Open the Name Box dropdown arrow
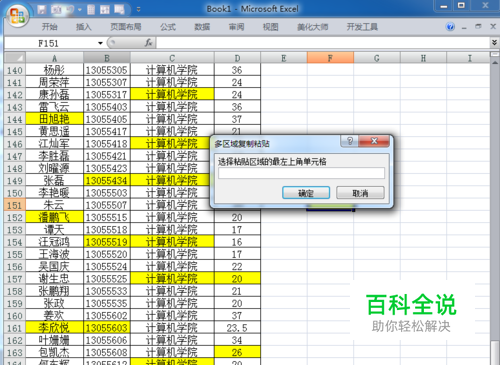The image size is (500, 365). click(x=100, y=43)
